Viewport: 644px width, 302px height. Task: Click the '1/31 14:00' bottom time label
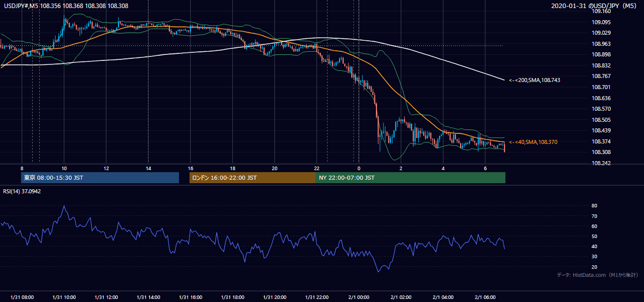coord(148,297)
